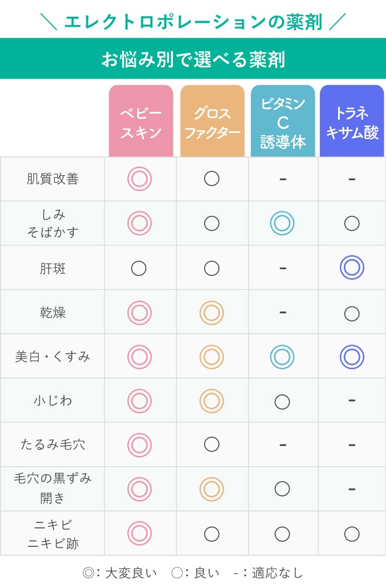
Task: Select the blue トラネキサム酸 header
Action: (352, 121)
